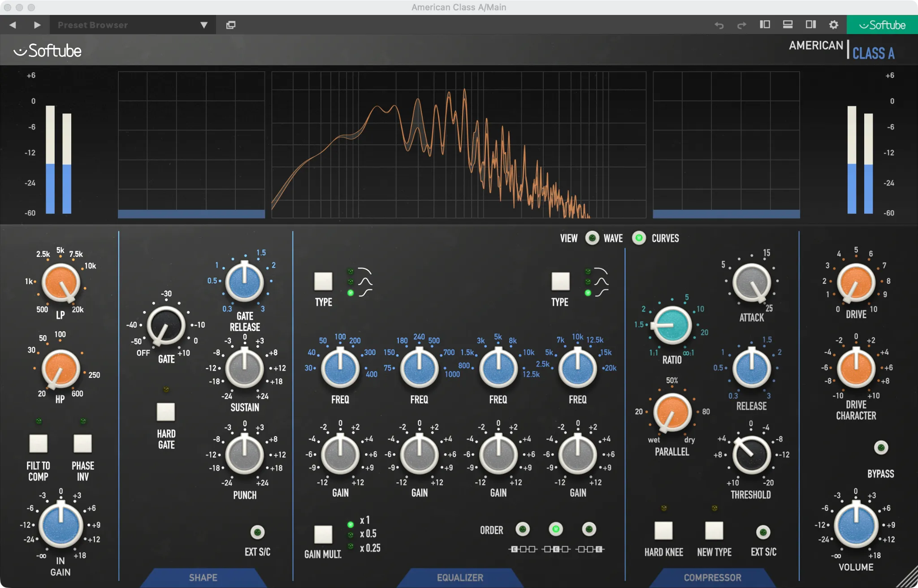This screenshot has height=588, width=918.
Task: Open the COMPRESSOR section tab
Action: coord(713,578)
